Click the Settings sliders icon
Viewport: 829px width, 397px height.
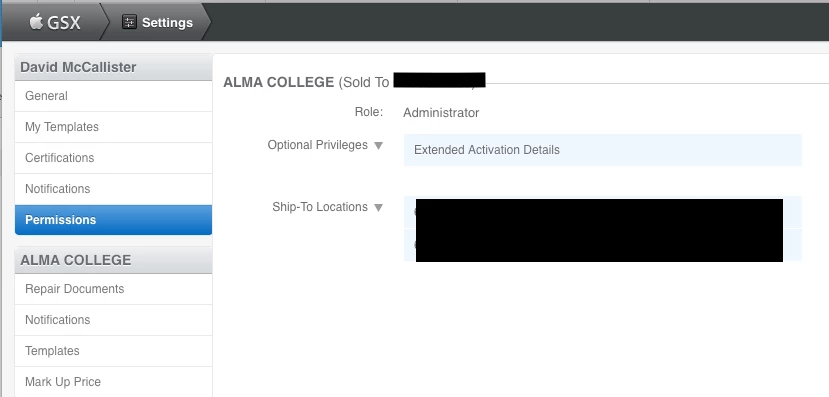[x=129, y=22]
